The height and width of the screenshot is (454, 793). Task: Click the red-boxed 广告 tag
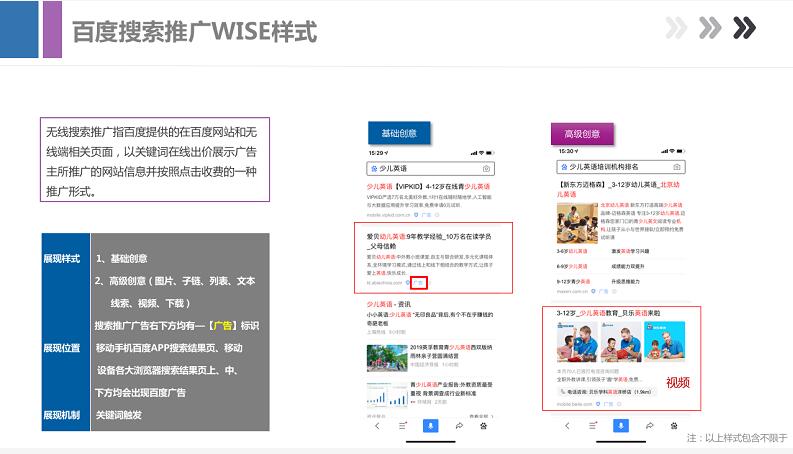(419, 283)
